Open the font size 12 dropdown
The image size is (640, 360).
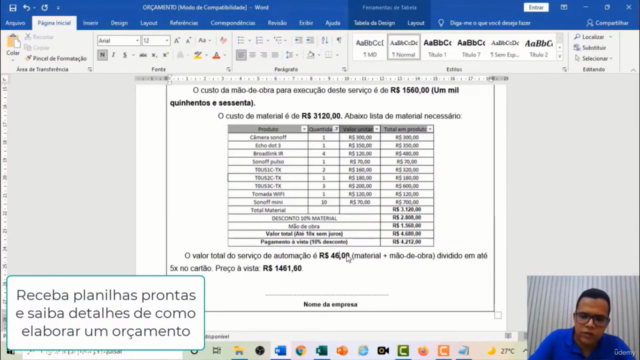[x=167, y=41]
